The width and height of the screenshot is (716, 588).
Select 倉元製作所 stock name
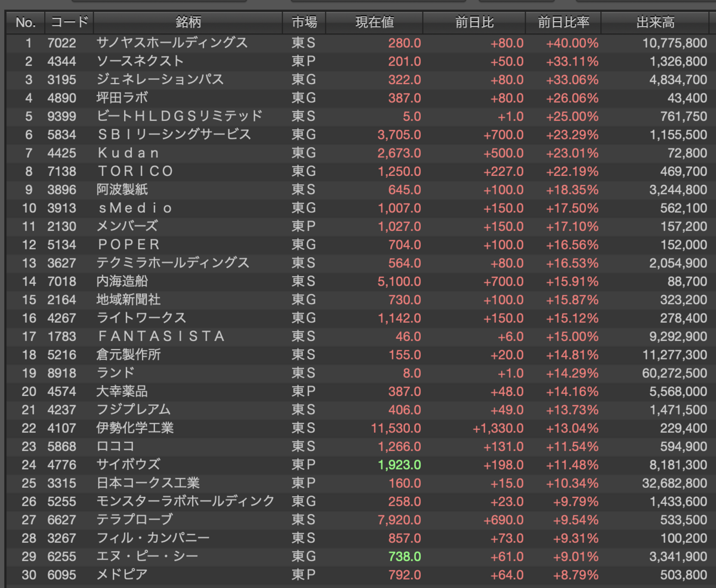coord(128,355)
